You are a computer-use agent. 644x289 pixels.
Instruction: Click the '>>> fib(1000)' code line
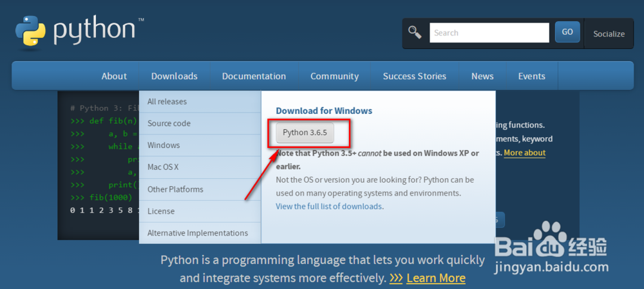(x=101, y=198)
